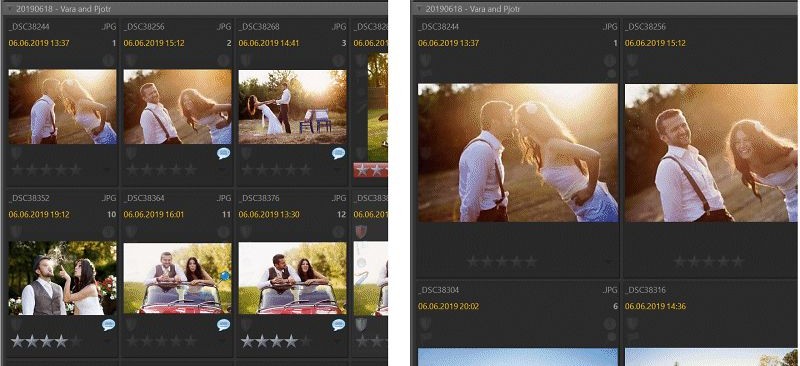Click the info icon on _DSC38256 in left panel
Screen dimensions: 800x366
(x=224, y=60)
